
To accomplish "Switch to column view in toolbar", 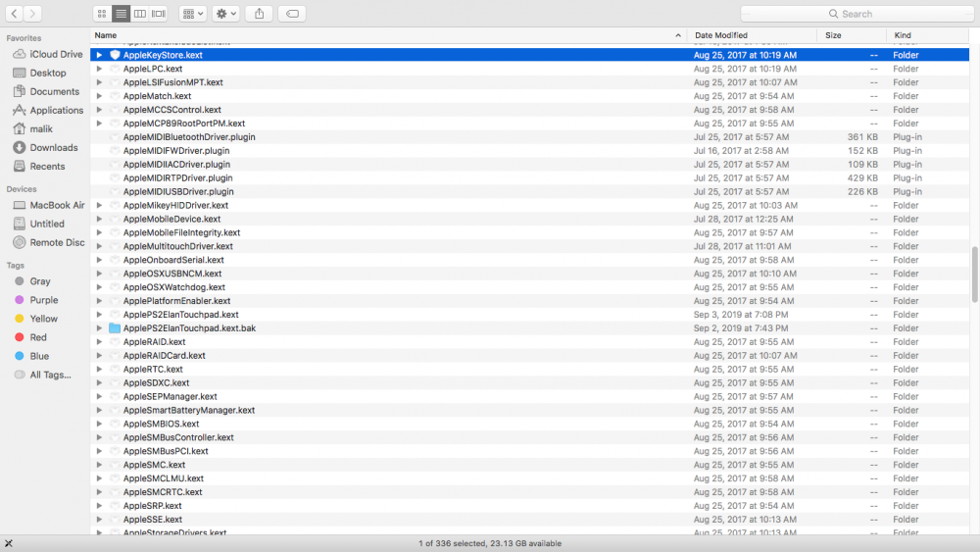I will [139, 14].
